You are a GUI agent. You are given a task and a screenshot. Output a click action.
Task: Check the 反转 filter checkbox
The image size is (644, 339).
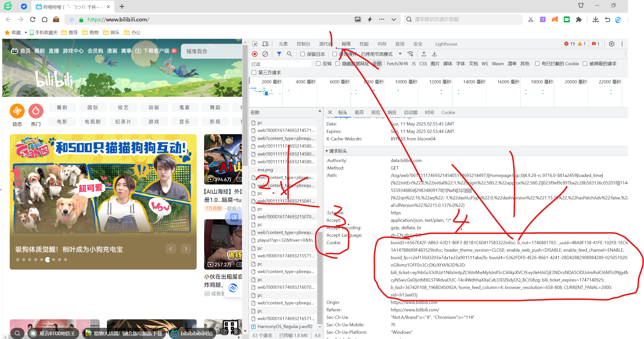pyautogui.click(x=318, y=64)
